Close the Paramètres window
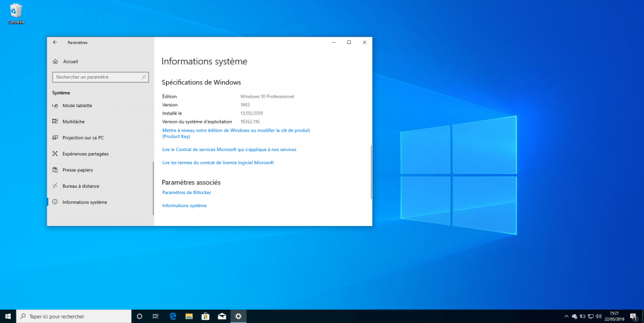This screenshot has width=644, height=323. pyautogui.click(x=364, y=42)
